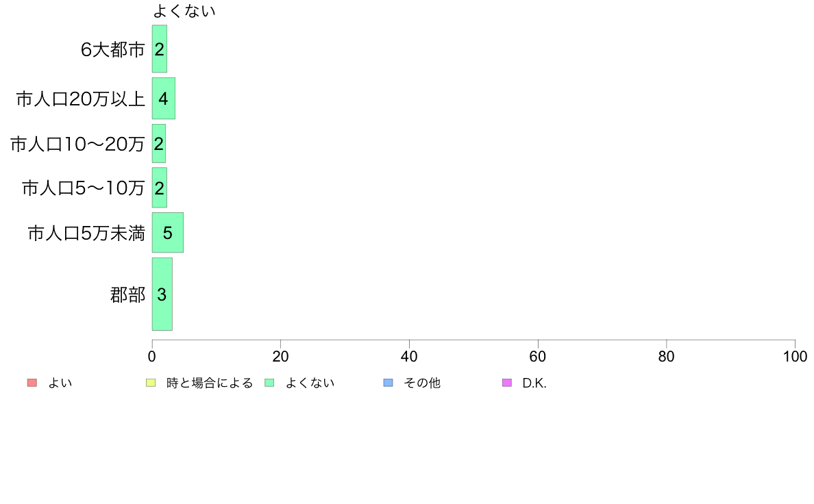Click the 時と場合による legend text
Screen dimensions: 814x504
click(x=209, y=383)
